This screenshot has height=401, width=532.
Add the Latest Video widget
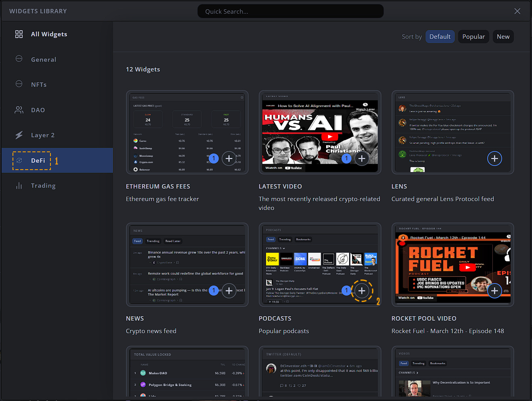click(x=362, y=159)
